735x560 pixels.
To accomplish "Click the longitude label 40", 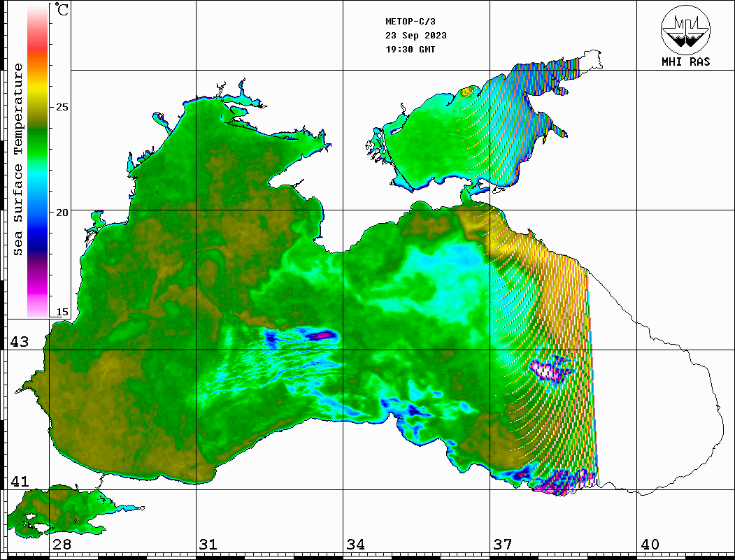I will (x=649, y=545).
